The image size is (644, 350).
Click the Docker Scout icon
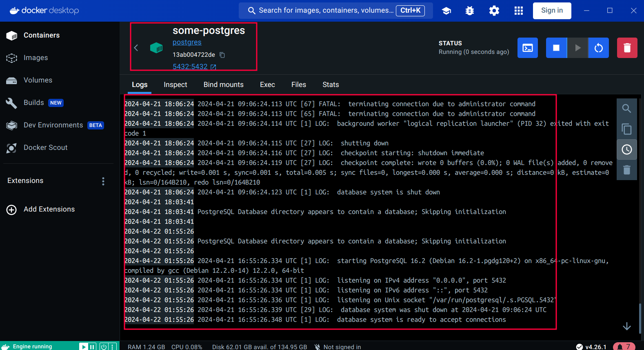tap(12, 148)
